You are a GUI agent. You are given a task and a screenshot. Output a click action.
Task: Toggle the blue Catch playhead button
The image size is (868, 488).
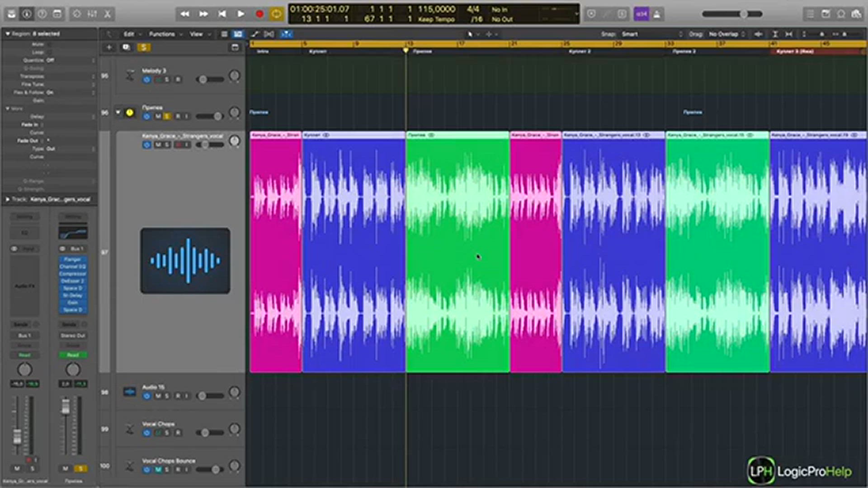point(286,34)
